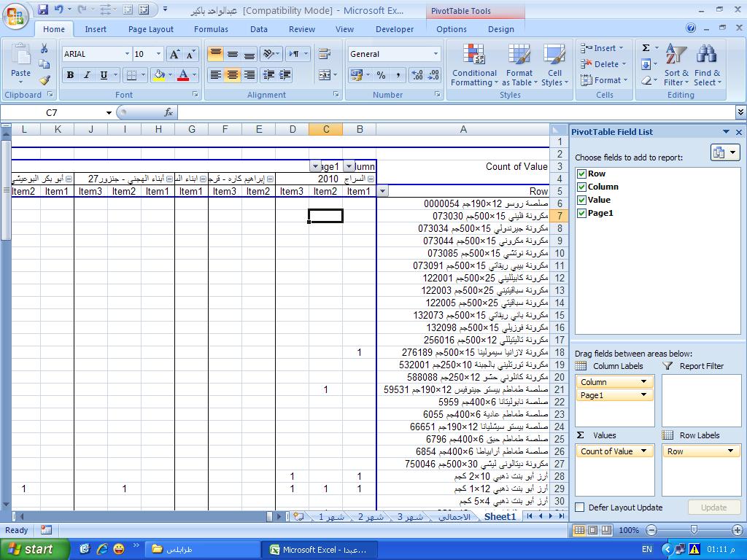Screen dimensions: 747x560
Task: Open Microsoft Excel Help question mark
Action: tap(691, 28)
